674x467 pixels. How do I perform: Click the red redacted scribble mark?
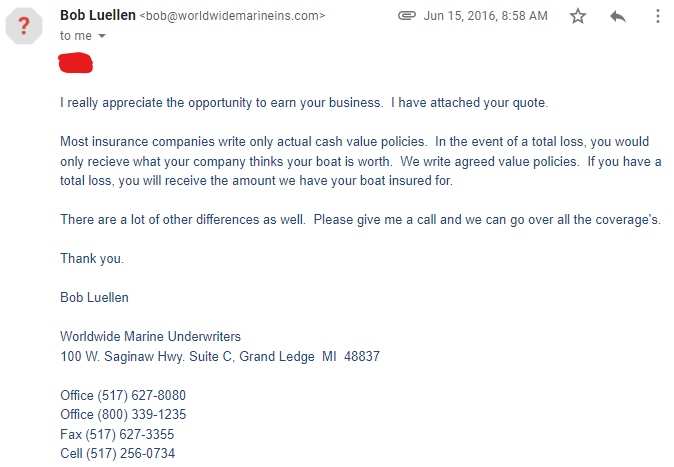[76, 63]
